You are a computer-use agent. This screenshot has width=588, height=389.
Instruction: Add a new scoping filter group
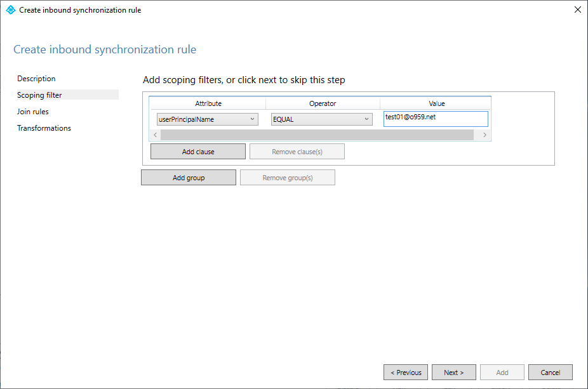click(189, 178)
